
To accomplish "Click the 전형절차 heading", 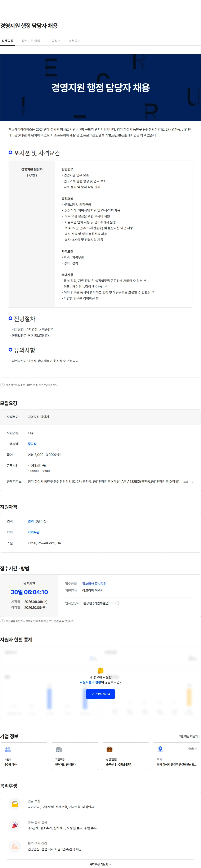I will [24, 318].
